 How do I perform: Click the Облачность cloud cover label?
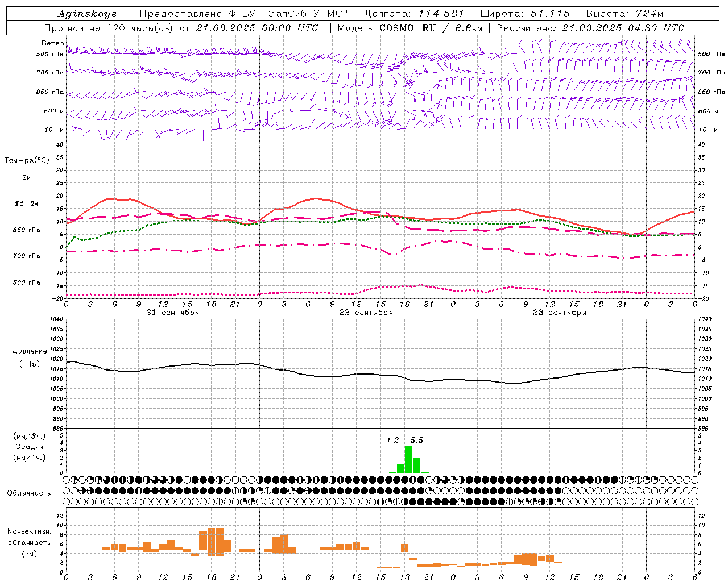click(29, 493)
